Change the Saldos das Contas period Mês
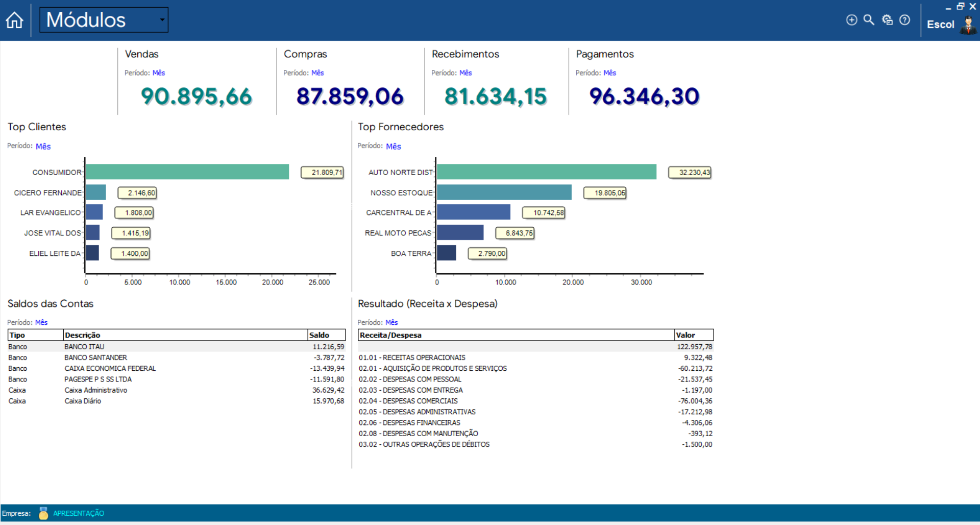This screenshot has height=525, width=980. coord(41,322)
